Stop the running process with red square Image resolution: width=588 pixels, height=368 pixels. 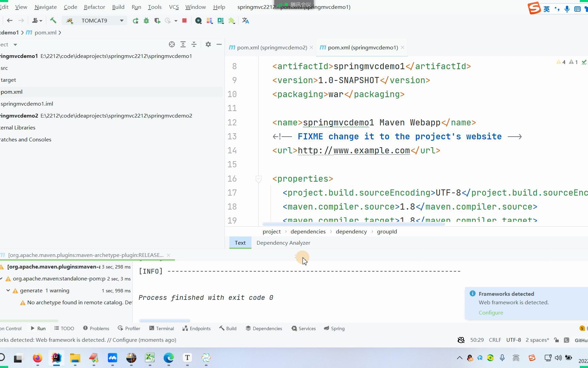click(184, 20)
